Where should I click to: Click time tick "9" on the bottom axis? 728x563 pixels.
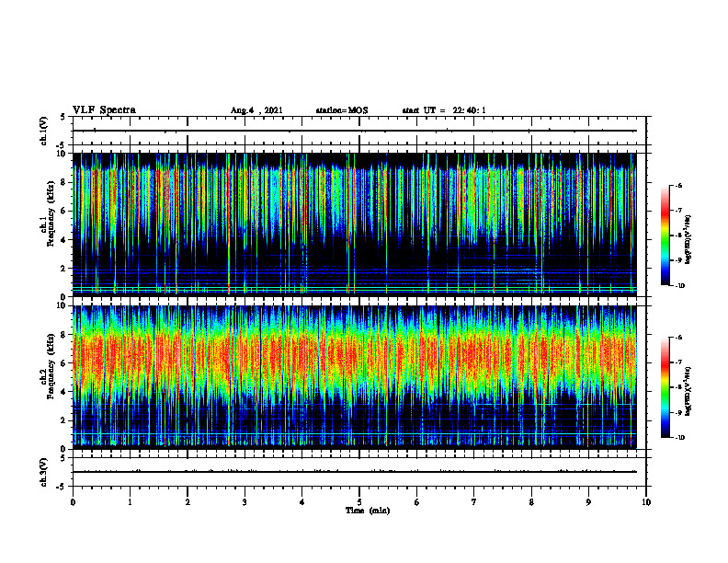pos(588,502)
